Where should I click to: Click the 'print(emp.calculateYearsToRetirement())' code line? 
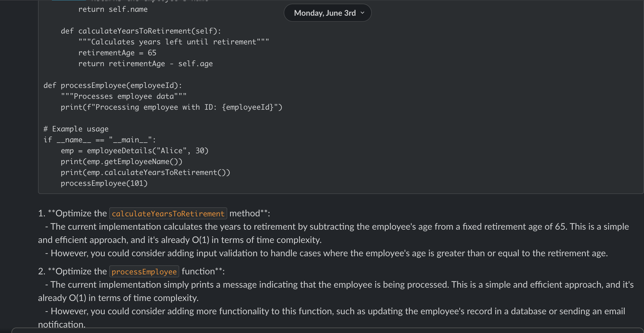coord(145,173)
